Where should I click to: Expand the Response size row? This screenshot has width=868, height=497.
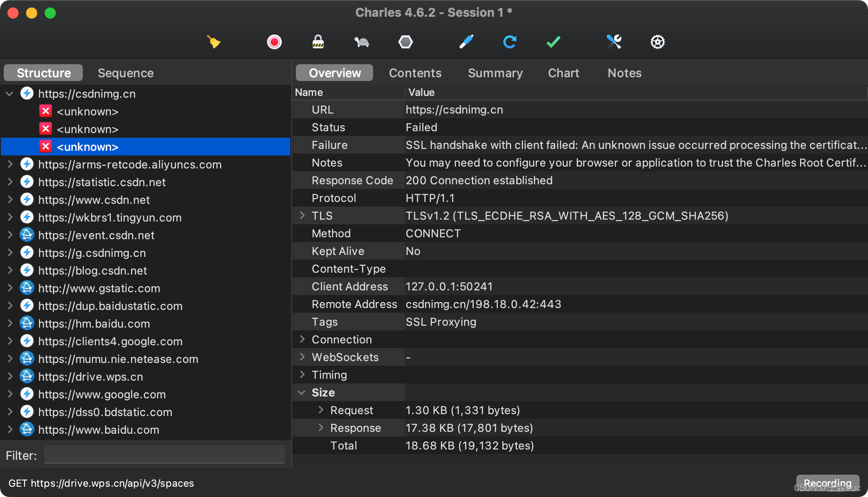pos(321,428)
